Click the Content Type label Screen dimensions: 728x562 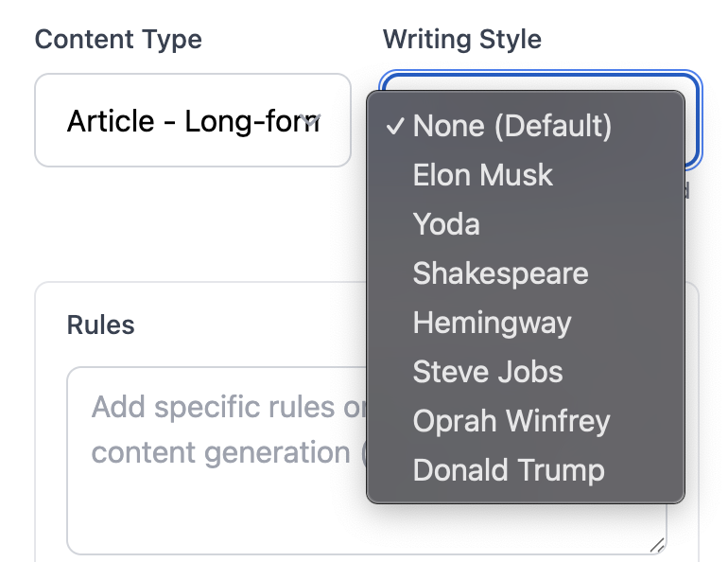pyautogui.click(x=118, y=40)
